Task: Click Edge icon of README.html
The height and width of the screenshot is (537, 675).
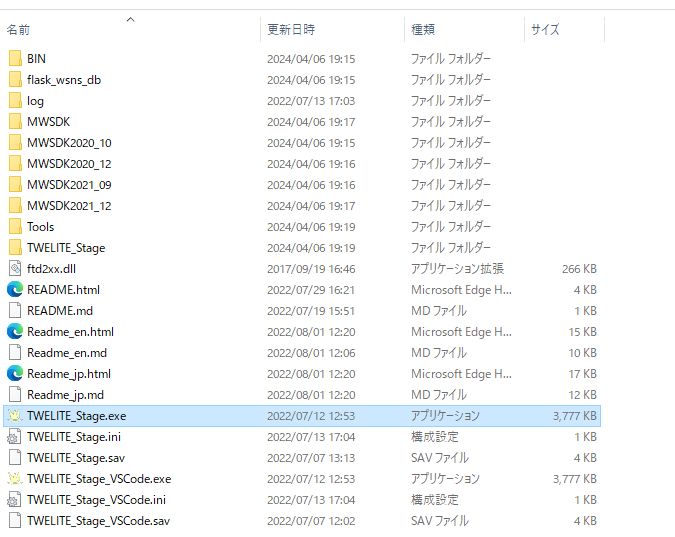Action: (15, 290)
